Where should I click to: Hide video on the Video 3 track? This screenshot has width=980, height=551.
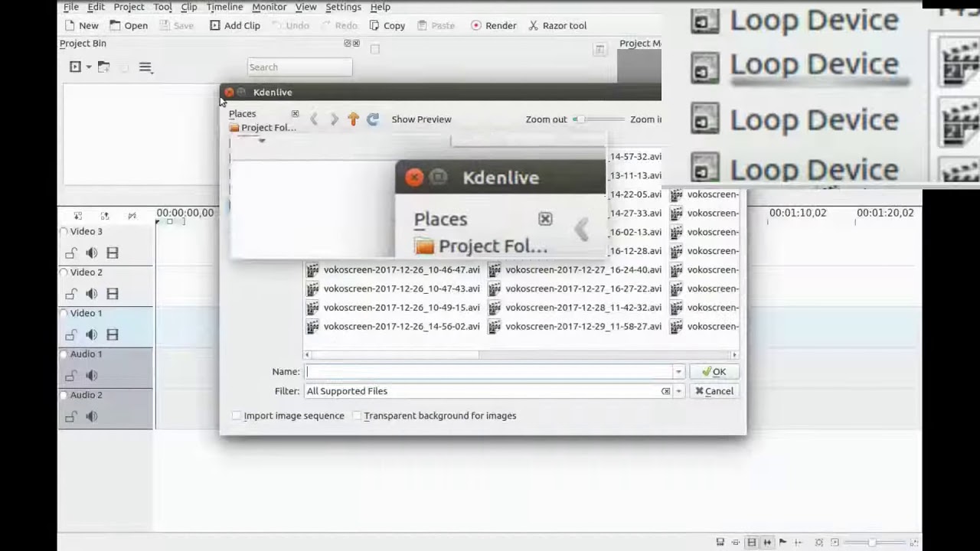pyautogui.click(x=112, y=253)
